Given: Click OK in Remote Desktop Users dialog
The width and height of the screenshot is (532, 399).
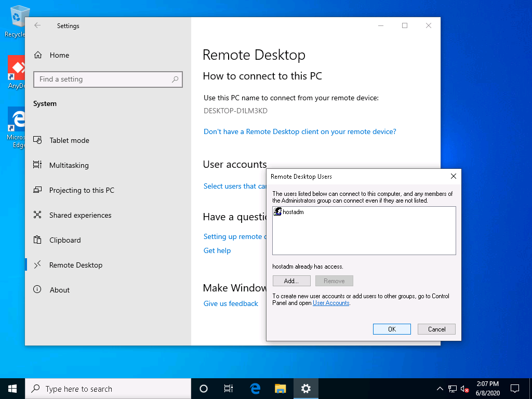Looking at the screenshot, I should 392,329.
